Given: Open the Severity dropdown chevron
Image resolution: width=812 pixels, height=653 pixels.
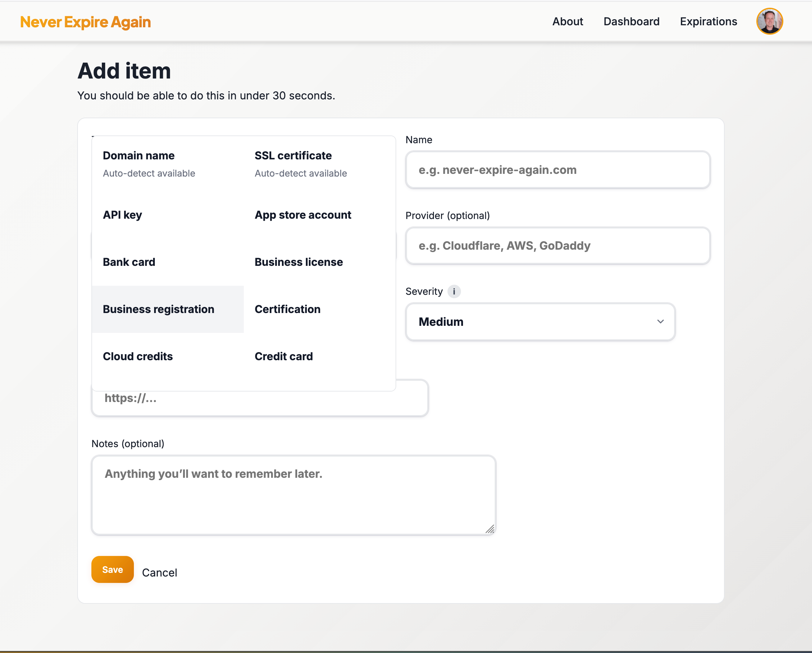Looking at the screenshot, I should pos(660,322).
